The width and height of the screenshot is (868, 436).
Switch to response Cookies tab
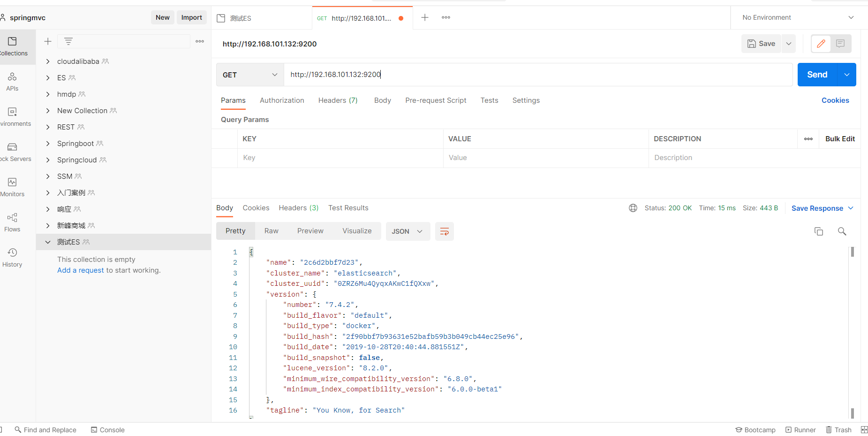click(x=256, y=208)
